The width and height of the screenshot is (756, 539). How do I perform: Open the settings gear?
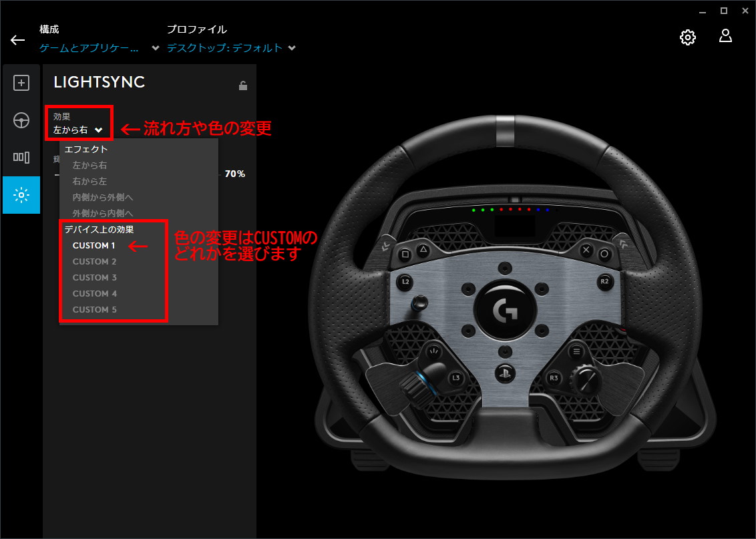pos(687,37)
